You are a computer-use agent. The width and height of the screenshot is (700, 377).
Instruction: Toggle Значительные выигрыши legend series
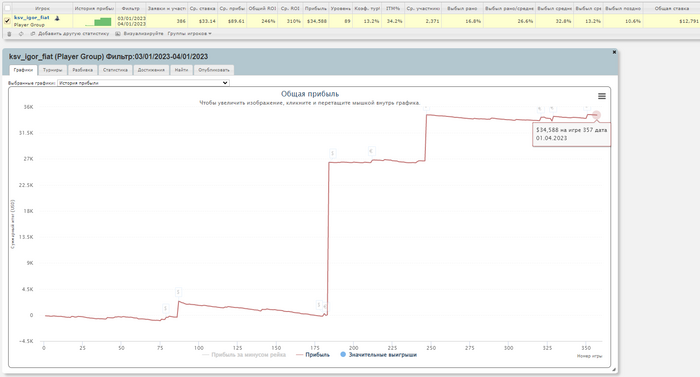378,355
